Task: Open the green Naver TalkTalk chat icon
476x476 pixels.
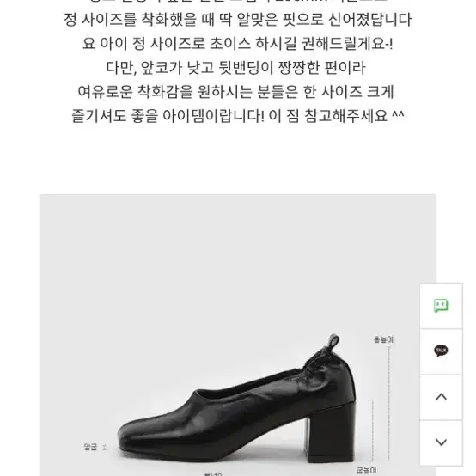Action: (x=441, y=305)
